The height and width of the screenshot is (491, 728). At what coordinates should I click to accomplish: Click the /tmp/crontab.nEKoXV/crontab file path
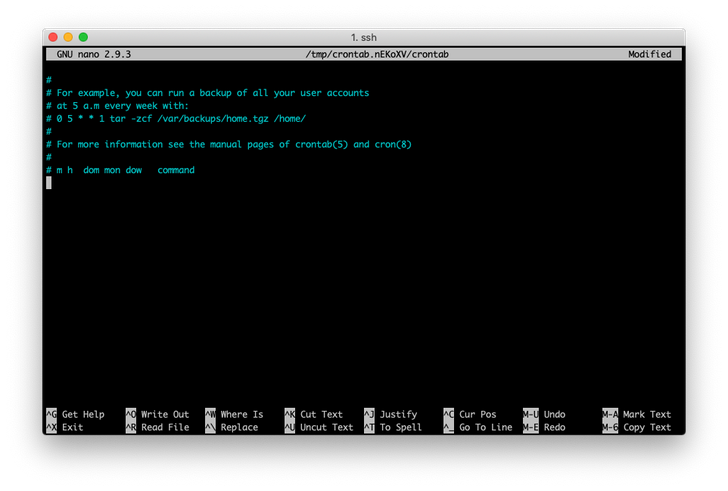pos(377,54)
